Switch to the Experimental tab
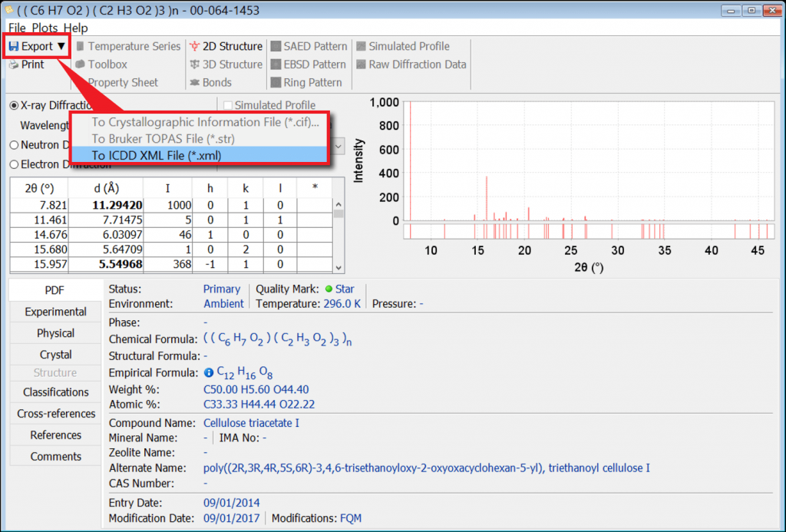This screenshot has width=786, height=532. click(55, 312)
